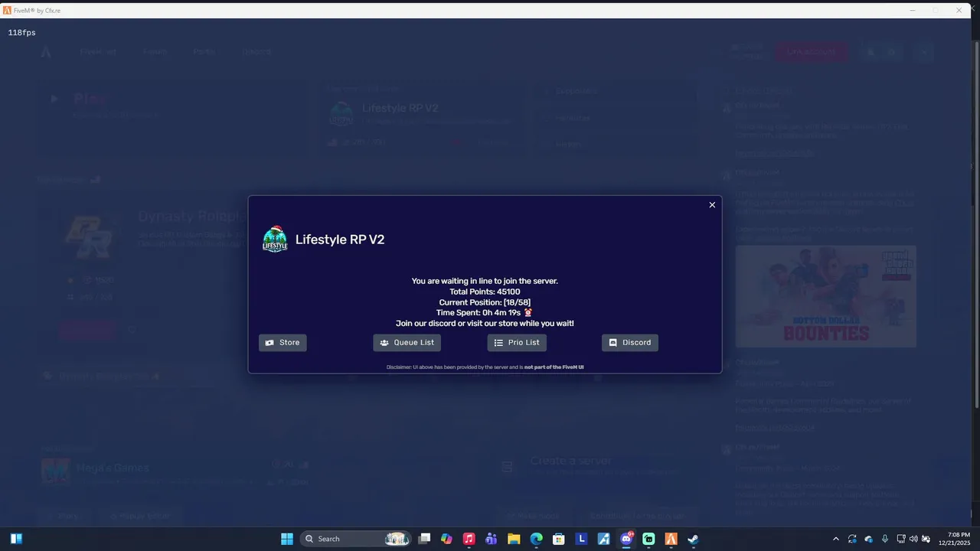Click the 118fps counter
This screenshot has width=980, height=551.
[22, 33]
